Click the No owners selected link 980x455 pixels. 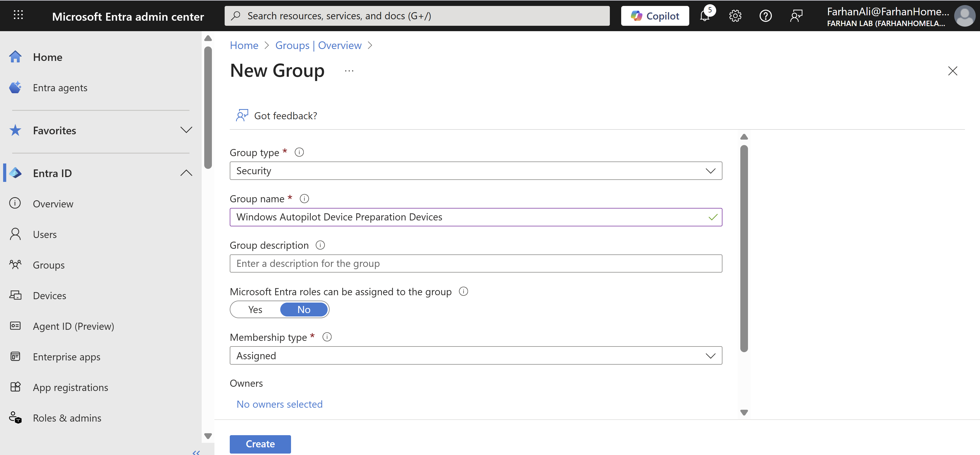tap(279, 404)
